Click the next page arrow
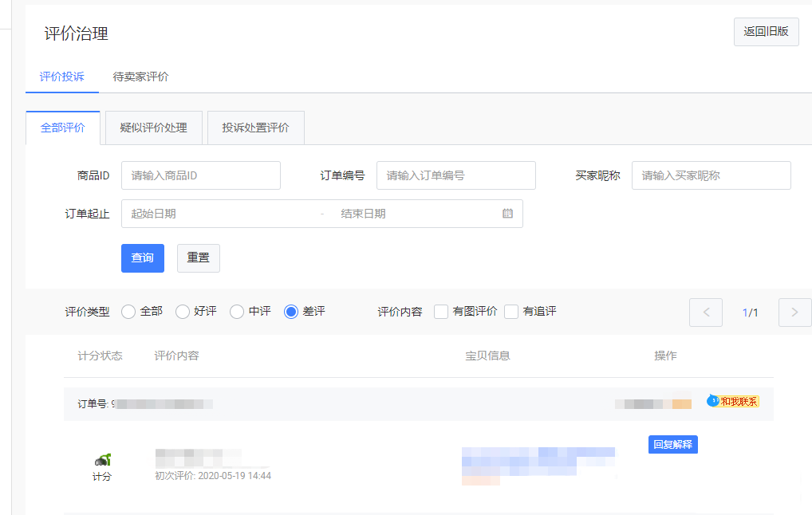This screenshot has height=515, width=812. 794,312
